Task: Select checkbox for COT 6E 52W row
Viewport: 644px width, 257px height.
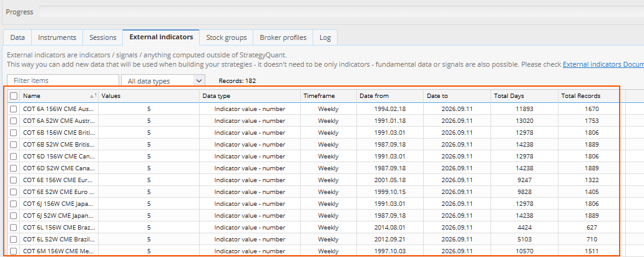Action: 14,192
